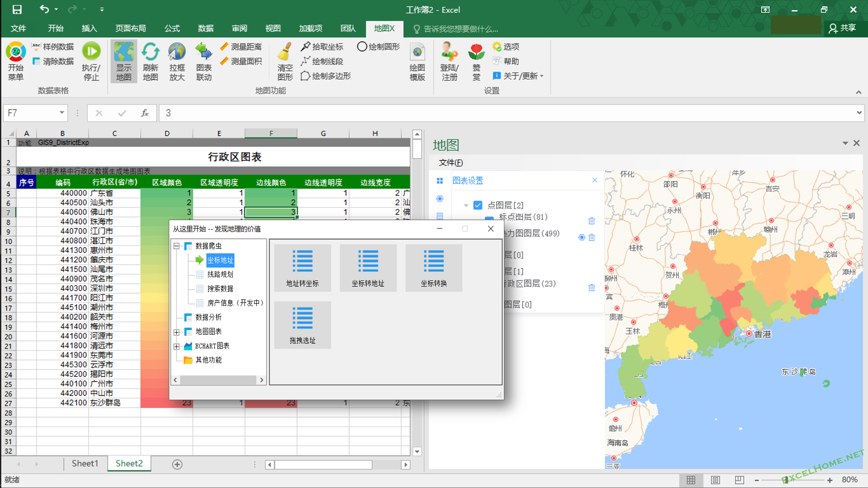Collapse the ribbon
The width and height of the screenshot is (868, 488).
[x=859, y=92]
